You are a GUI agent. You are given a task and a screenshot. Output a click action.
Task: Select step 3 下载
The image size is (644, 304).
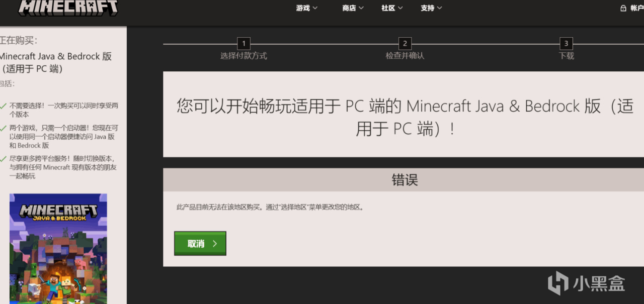click(x=567, y=50)
